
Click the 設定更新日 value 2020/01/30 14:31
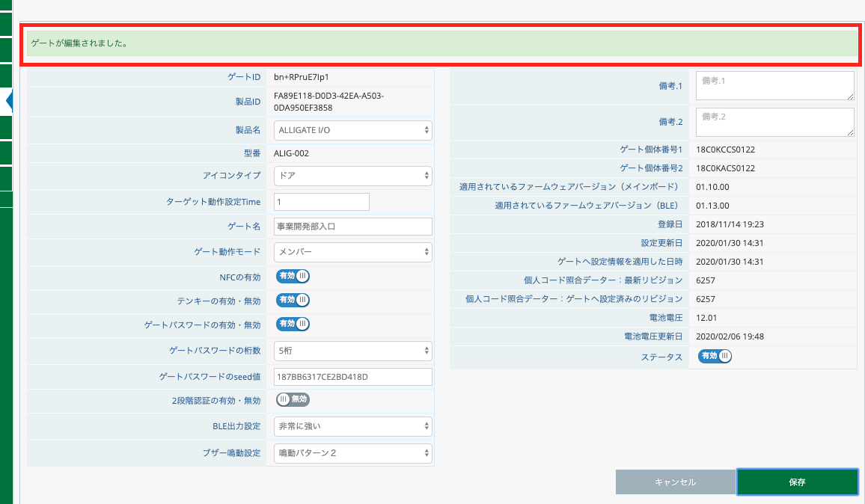tap(730, 243)
